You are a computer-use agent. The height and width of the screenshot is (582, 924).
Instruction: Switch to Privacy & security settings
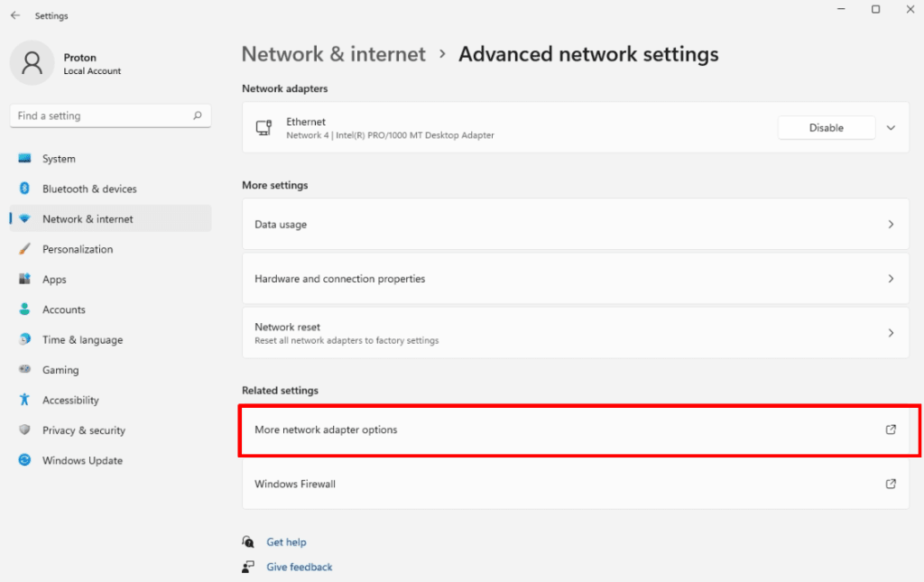(x=83, y=430)
